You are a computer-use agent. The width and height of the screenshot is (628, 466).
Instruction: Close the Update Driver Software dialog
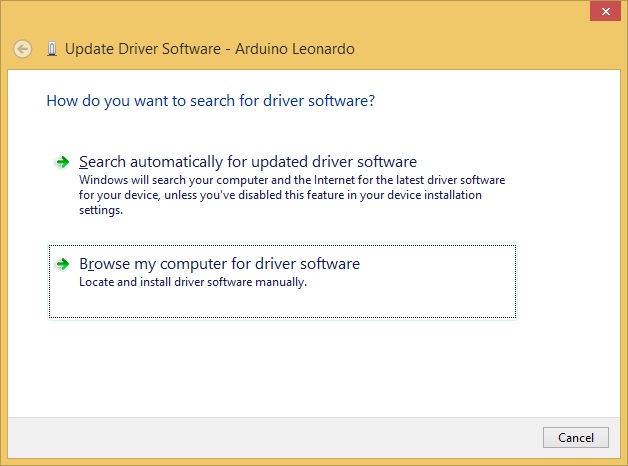click(606, 11)
